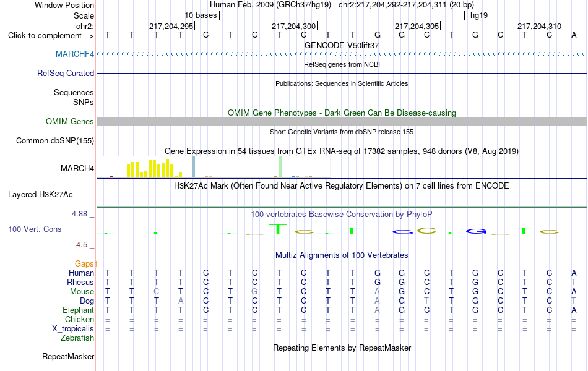Click the MARCHF4 transcript arrow line
This screenshot has height=371, width=588.
[x=342, y=54]
